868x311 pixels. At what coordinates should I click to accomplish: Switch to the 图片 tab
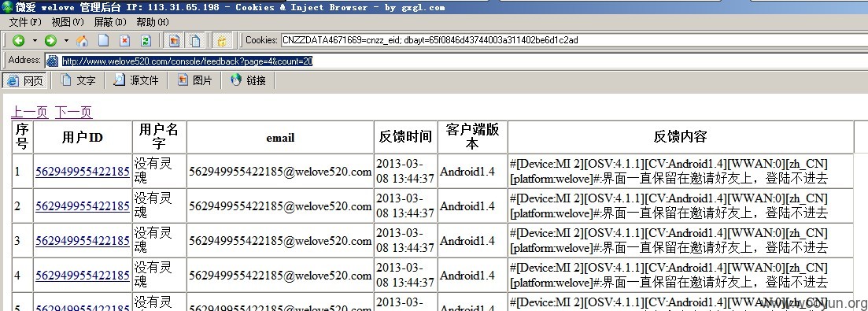(195, 80)
